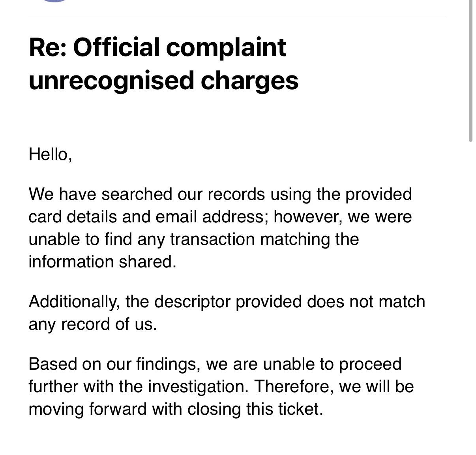This screenshot has width=476, height=455.
Task: Click the paragraph starting 'We have searched our records'
Action: coord(220,228)
